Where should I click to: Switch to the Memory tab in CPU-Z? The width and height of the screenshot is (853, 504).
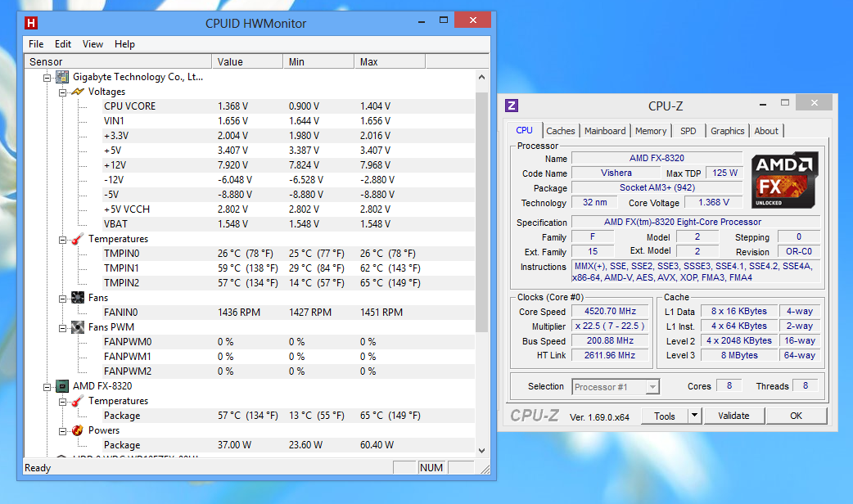coord(651,131)
